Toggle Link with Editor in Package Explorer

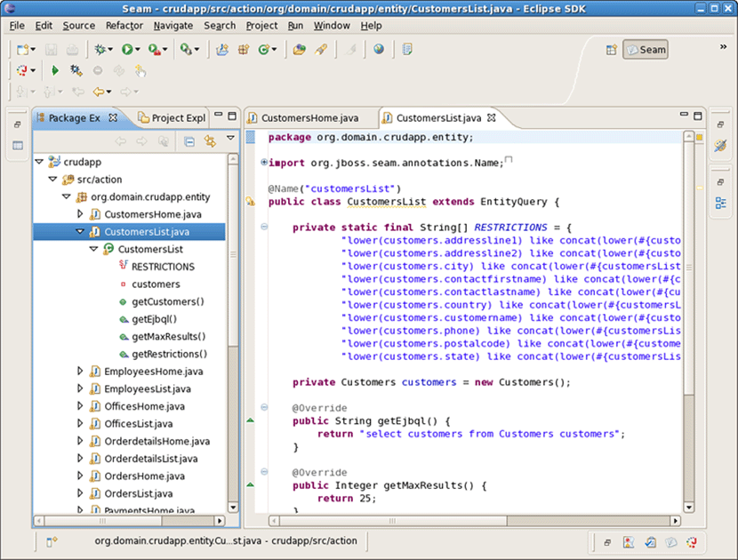tap(209, 140)
